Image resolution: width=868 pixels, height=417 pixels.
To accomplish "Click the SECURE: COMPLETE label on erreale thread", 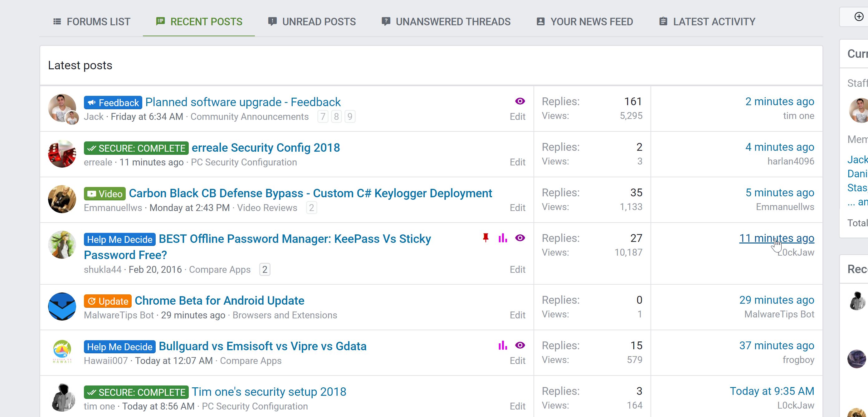I will pyautogui.click(x=136, y=148).
